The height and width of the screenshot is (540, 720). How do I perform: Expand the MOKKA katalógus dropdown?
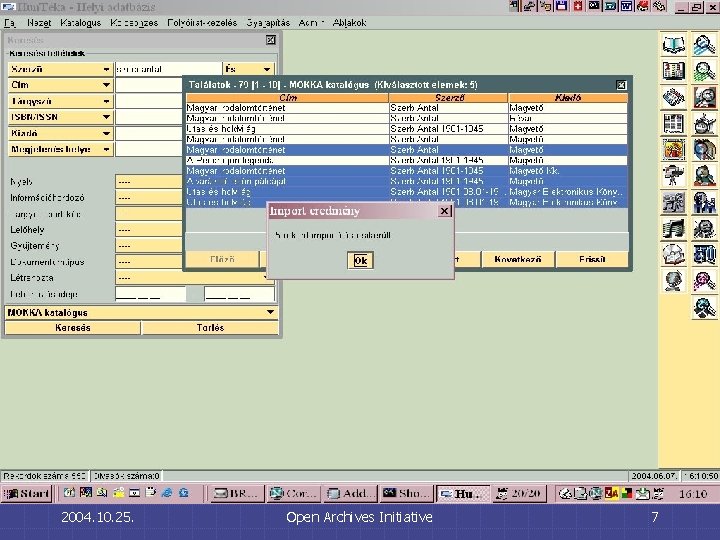(x=270, y=312)
